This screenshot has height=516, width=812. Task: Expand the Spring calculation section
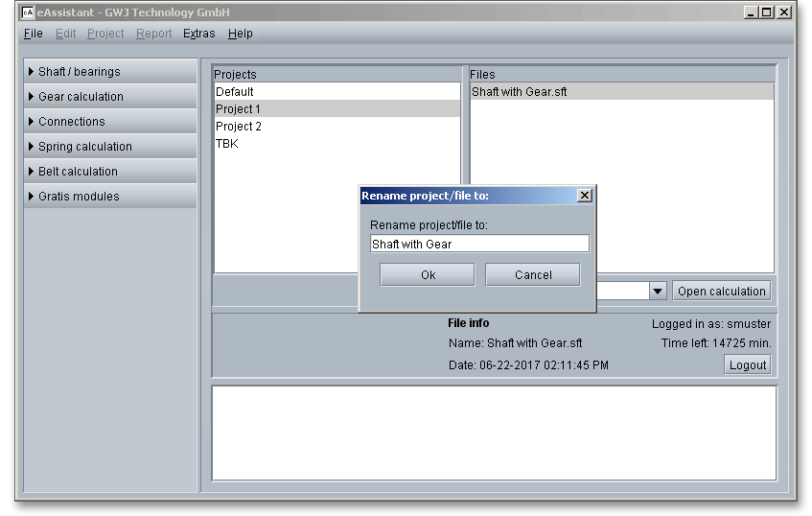110,147
